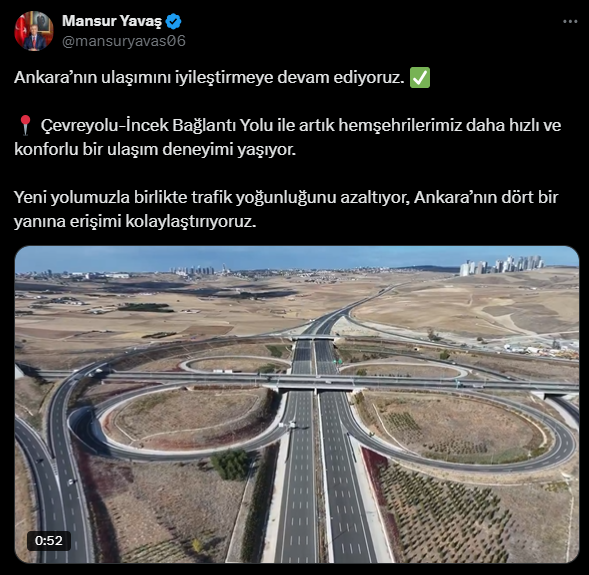Click the green tree cluster in video

231,465
